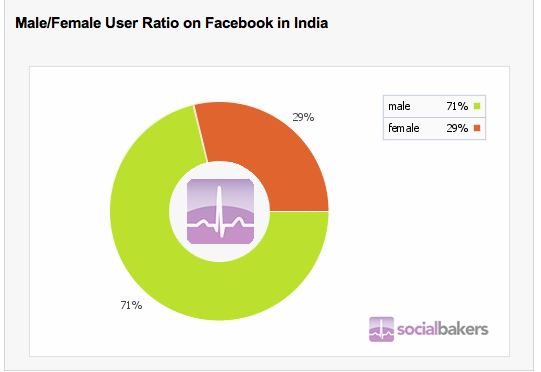Click the word Facebook in title
The height and width of the screenshot is (372, 541).
[239, 23]
